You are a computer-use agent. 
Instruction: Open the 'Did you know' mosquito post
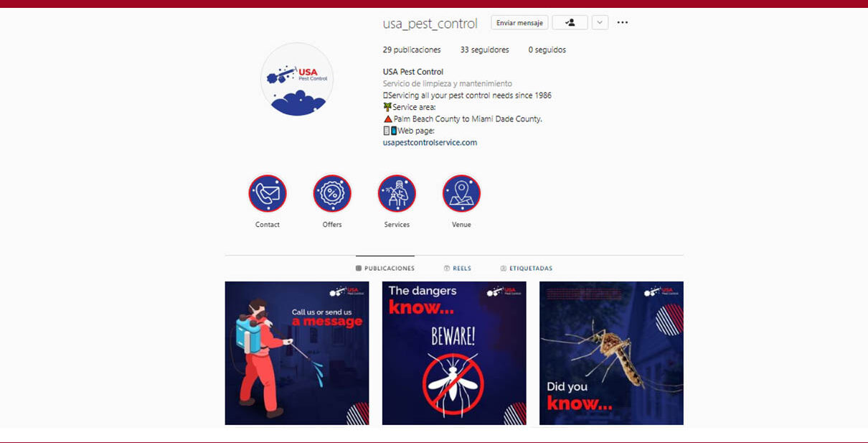[611, 353]
